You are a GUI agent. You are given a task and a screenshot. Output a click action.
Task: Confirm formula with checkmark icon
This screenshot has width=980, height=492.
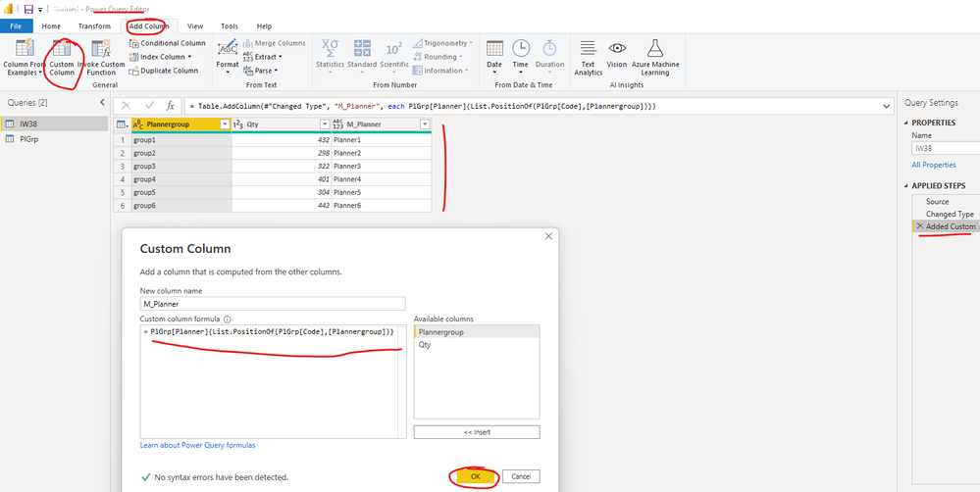point(149,106)
